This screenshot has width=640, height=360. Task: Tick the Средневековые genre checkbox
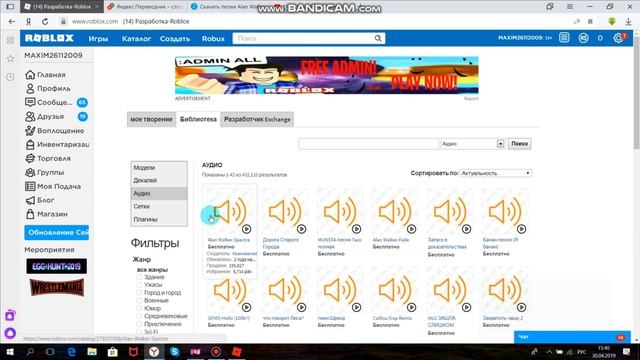[x=139, y=316]
